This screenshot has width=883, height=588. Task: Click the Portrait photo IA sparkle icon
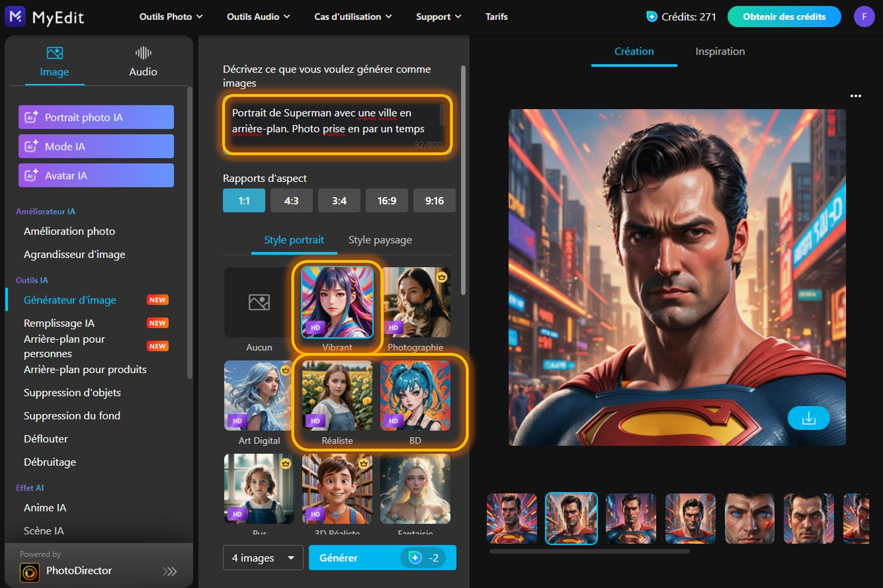pyautogui.click(x=31, y=117)
